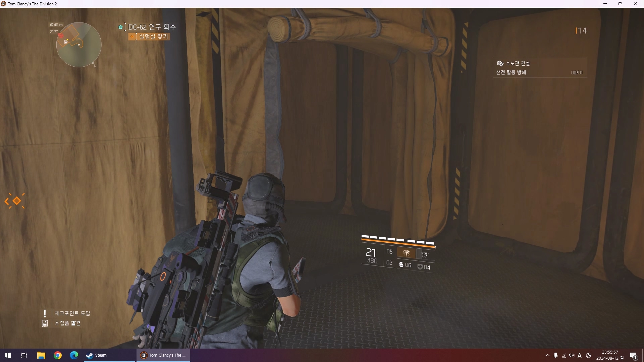Click the orange objective icon by 실험실 찾기
Image resolution: width=644 pixels, height=362 pixels.
point(132,36)
